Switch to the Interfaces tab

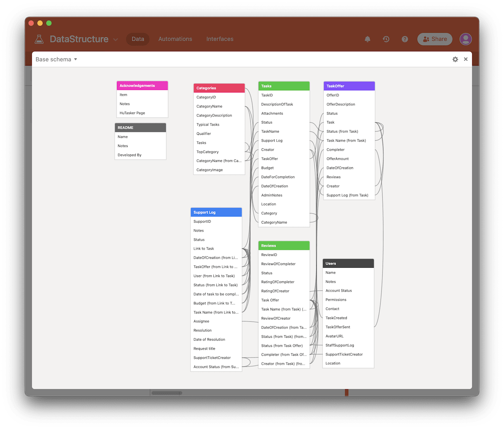tap(220, 39)
